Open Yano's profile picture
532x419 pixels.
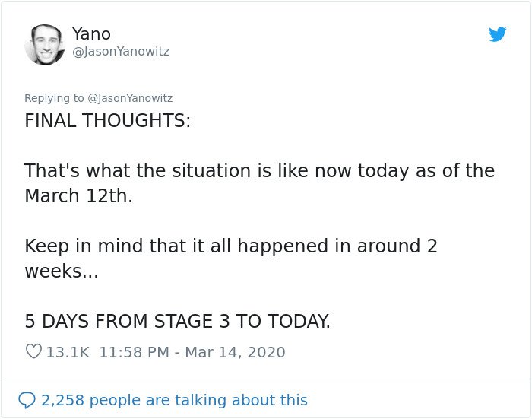point(45,45)
